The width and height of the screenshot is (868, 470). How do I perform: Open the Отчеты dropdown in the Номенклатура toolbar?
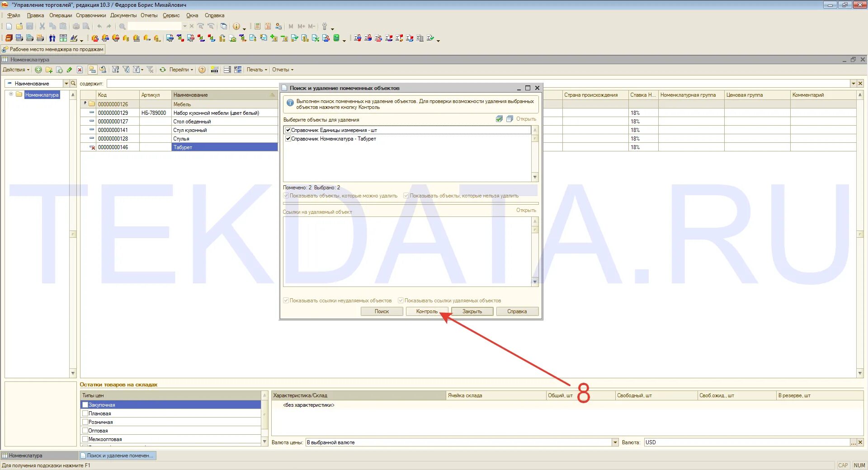click(x=283, y=70)
